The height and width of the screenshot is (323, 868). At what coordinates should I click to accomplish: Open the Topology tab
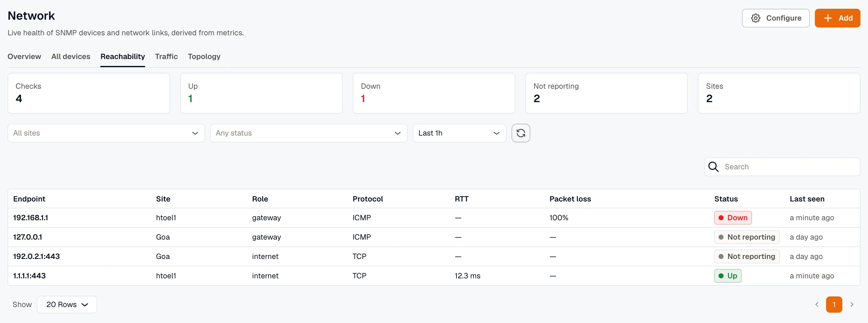[204, 57]
